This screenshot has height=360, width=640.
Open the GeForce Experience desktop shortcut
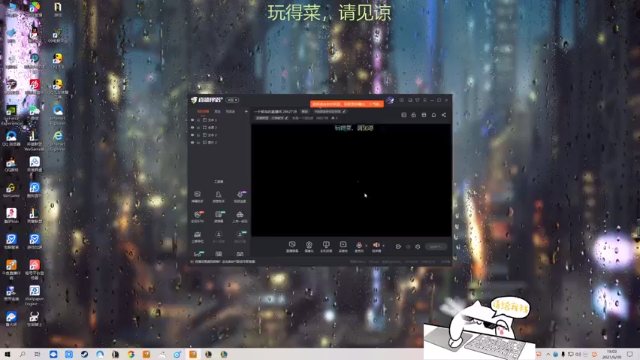pos(11,114)
